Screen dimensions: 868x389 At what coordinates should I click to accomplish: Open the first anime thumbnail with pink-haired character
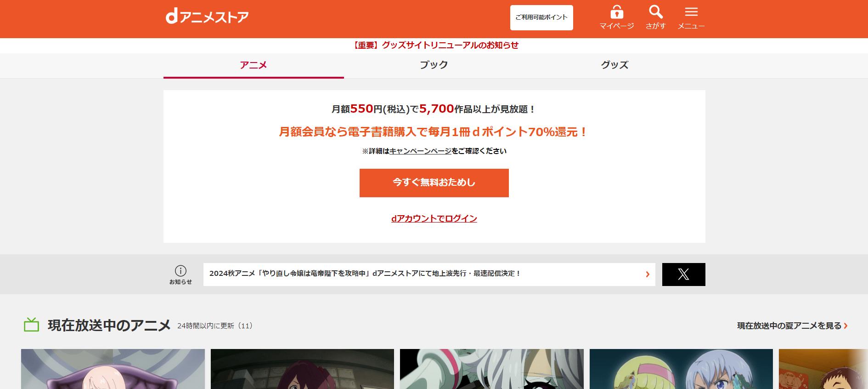click(113, 369)
